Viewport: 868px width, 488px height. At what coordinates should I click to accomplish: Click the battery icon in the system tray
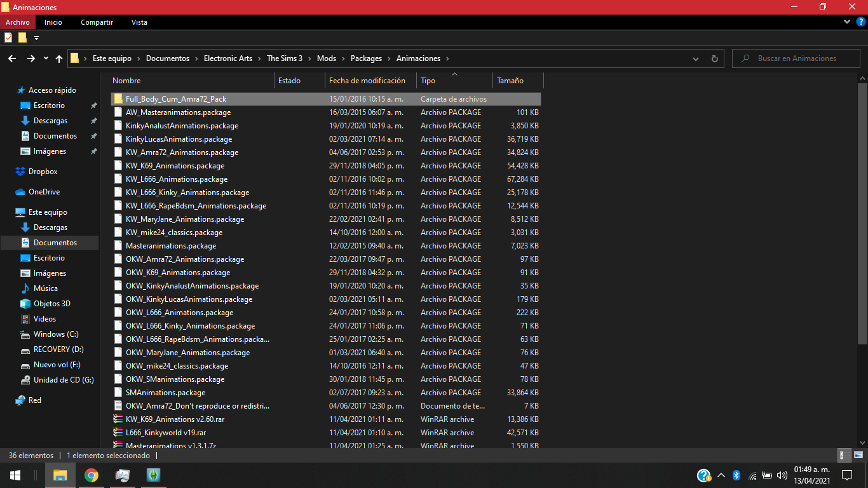[767, 475]
